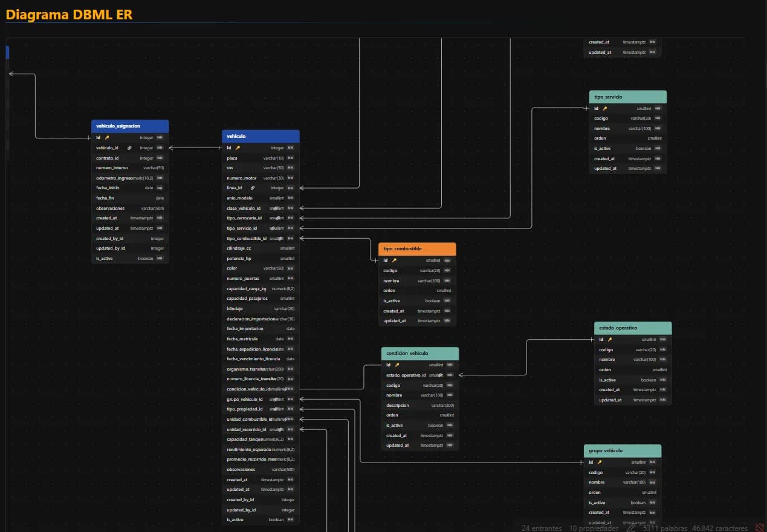Click the 5311 palabras word count
Screen dimensions: 767x532
pos(665,528)
